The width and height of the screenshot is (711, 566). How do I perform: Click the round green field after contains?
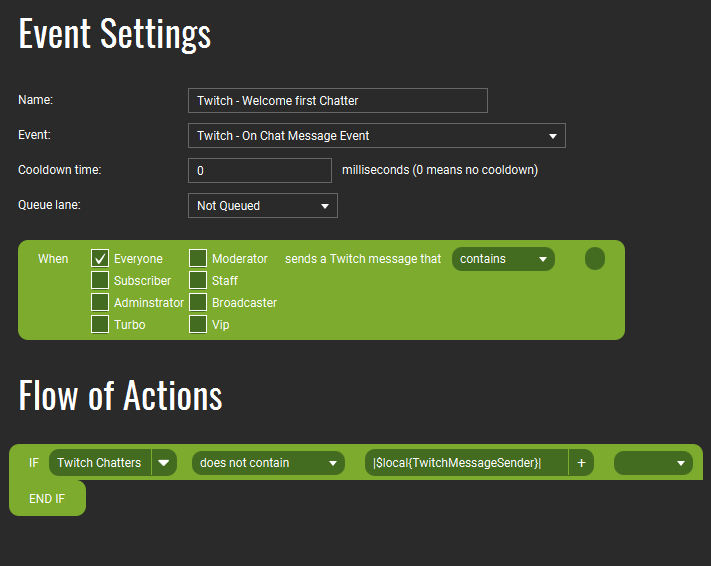pyautogui.click(x=595, y=259)
